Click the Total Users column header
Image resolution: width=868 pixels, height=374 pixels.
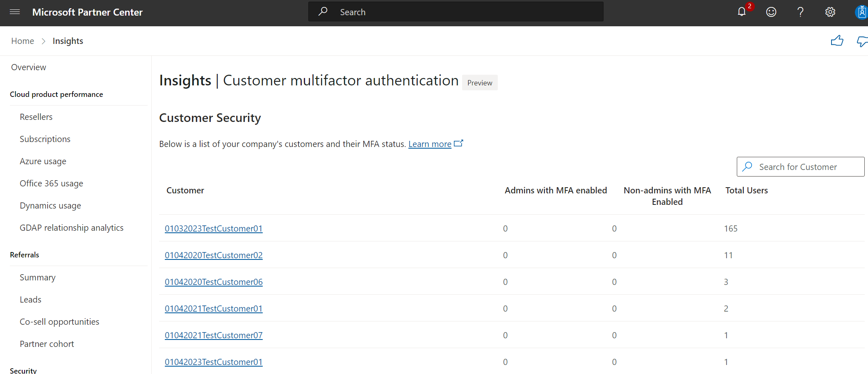point(747,190)
